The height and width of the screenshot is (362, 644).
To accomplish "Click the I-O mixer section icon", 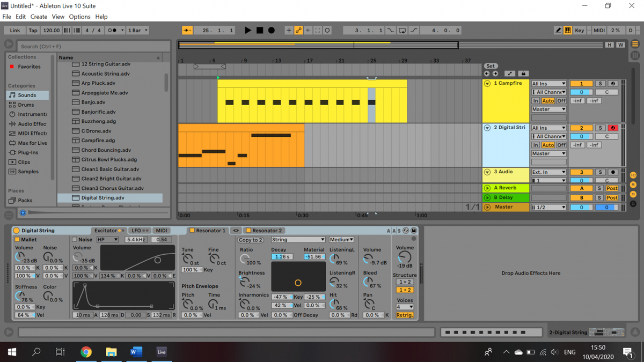I will point(633,175).
